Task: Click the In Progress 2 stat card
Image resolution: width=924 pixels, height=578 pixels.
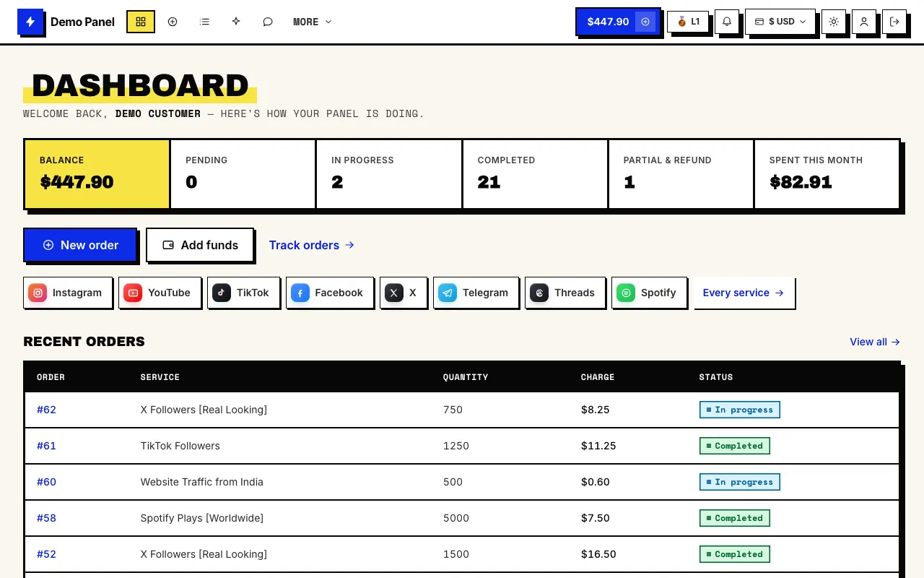Action: [x=389, y=174]
